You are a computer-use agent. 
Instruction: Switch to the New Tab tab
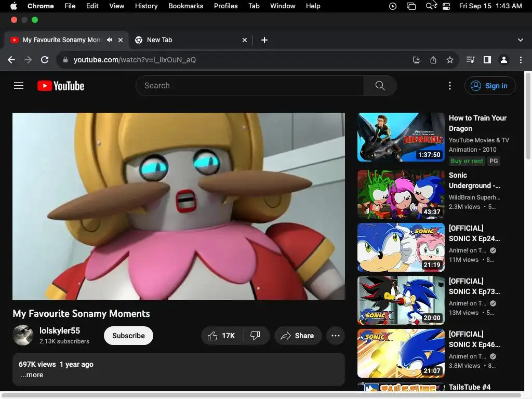(190, 40)
